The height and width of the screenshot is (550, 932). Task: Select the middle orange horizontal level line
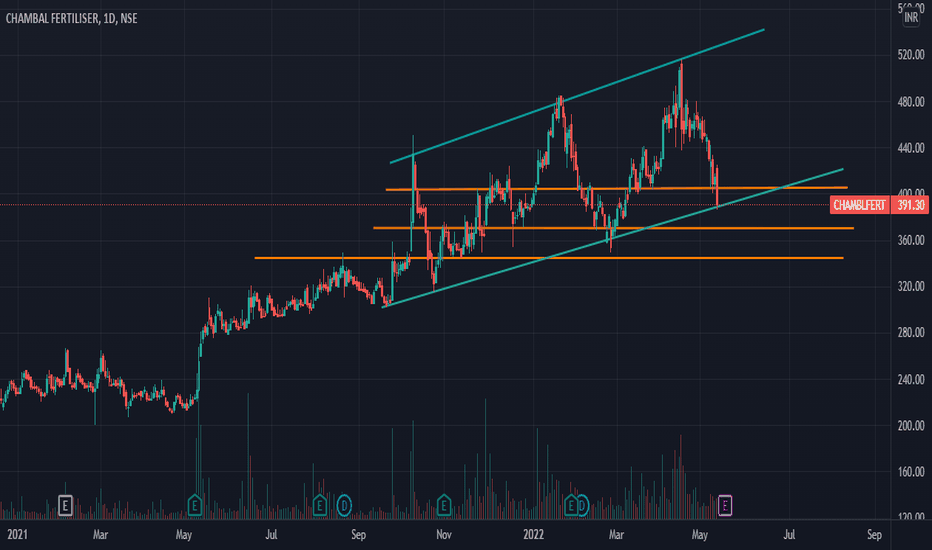click(613, 228)
